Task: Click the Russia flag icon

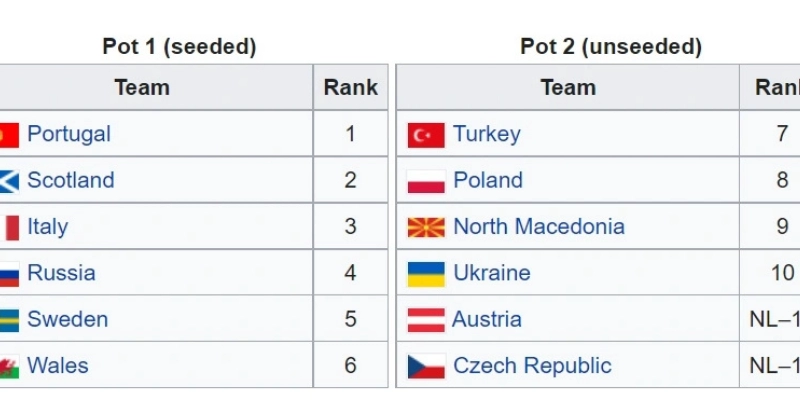Action: pos(9,274)
